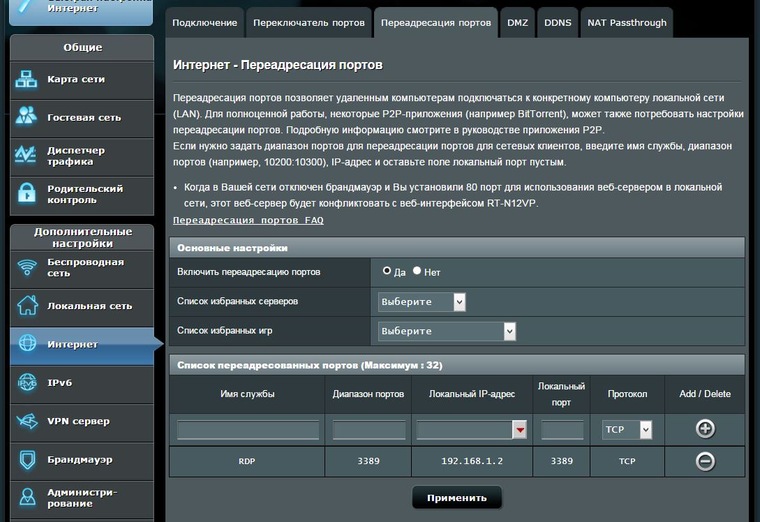Click the Общие sidebar group header
This screenshot has height=522, width=760.
82,47
